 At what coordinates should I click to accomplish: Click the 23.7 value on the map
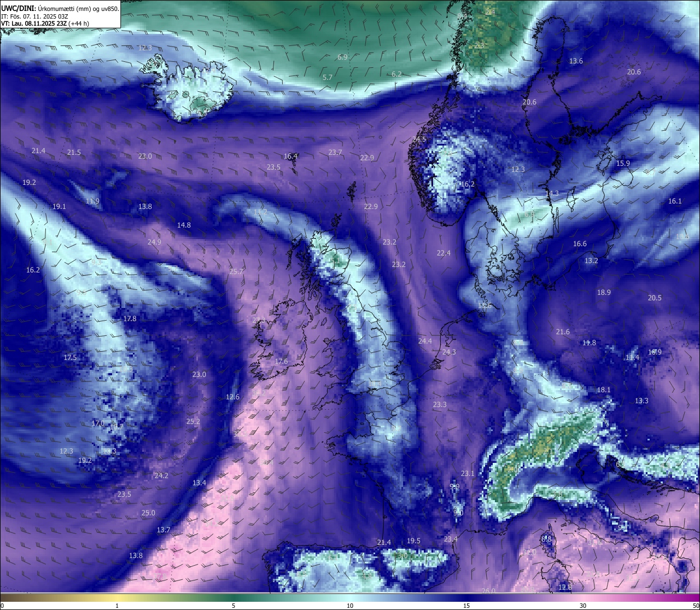pos(335,152)
